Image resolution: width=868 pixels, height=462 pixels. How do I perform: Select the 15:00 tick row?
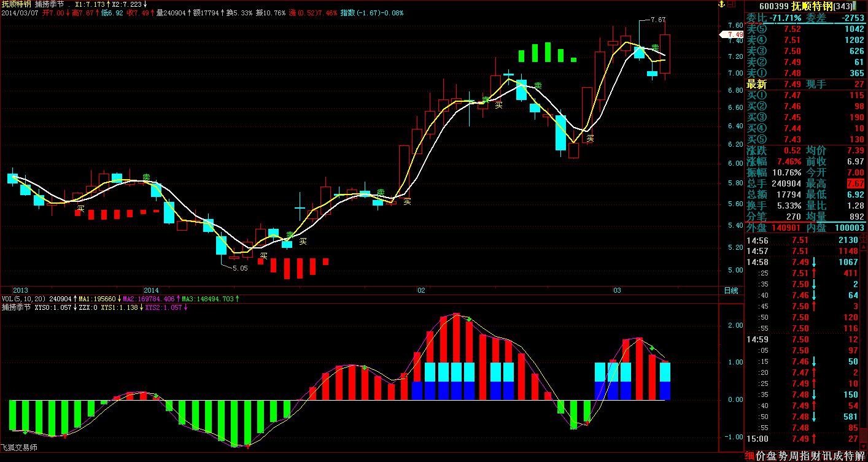tap(802, 439)
